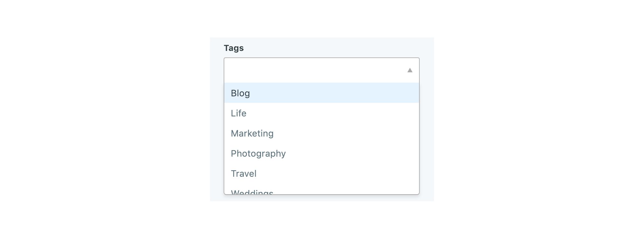The height and width of the screenshot is (239, 644).
Task: Add Marketing as a tag
Action: 252,133
